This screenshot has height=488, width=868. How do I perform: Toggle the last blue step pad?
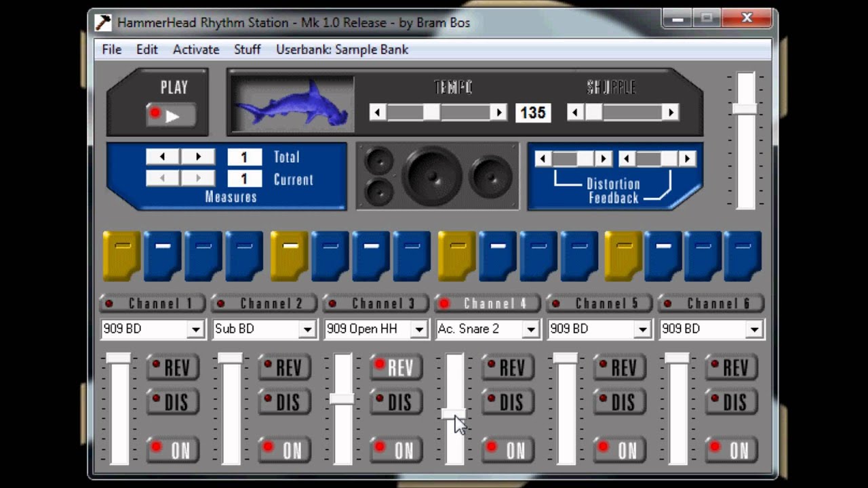point(743,256)
